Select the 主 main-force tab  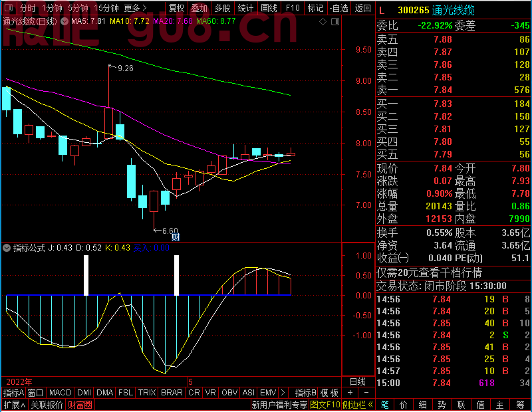point(499,405)
